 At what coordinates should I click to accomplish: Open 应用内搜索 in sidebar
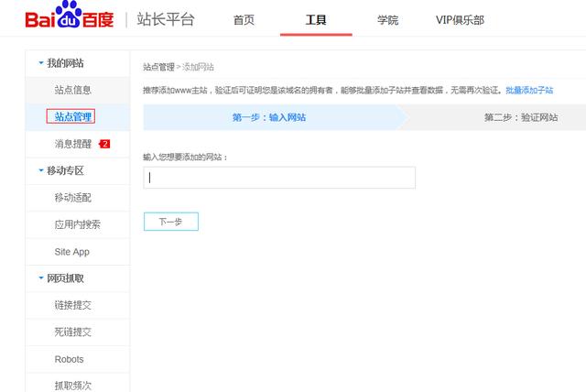point(78,224)
